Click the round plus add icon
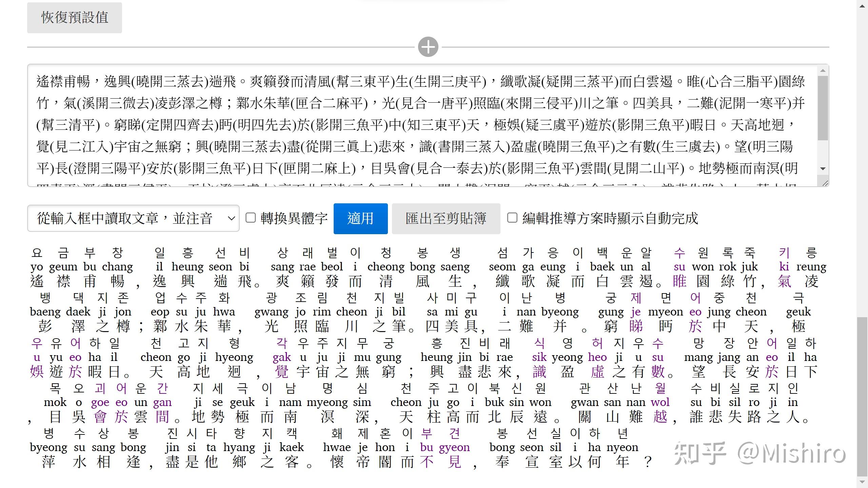Screen dimensions: 868x488 [428, 47]
